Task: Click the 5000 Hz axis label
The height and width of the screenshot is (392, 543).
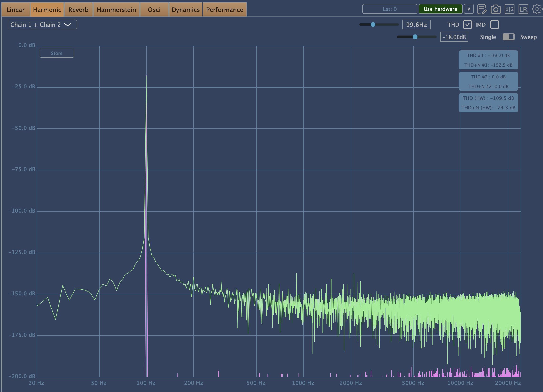Action: 413,383
